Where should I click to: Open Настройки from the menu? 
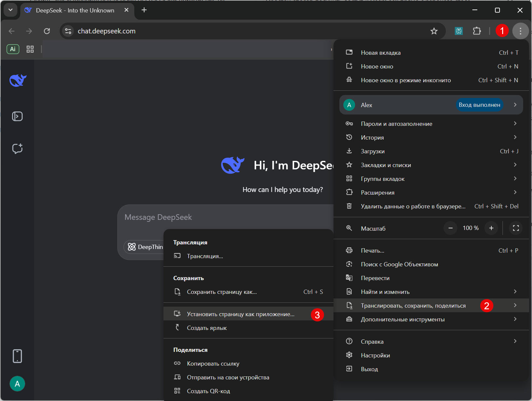(x=431, y=355)
